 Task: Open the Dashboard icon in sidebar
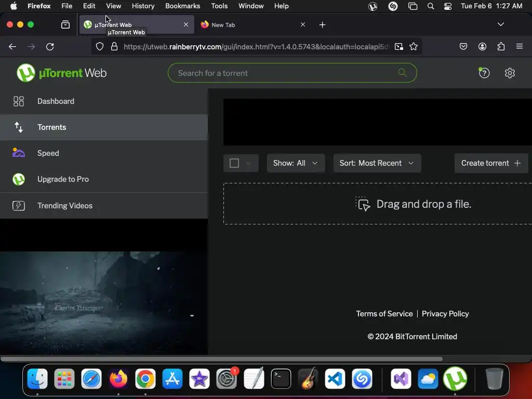click(19, 101)
